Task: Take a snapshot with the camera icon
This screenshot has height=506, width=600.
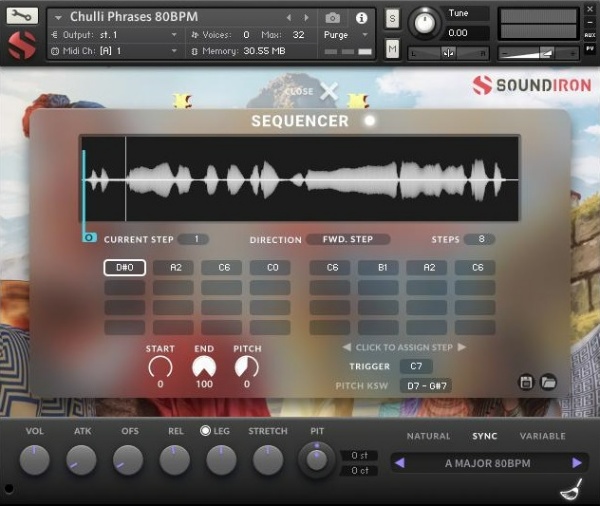Action: [333, 18]
